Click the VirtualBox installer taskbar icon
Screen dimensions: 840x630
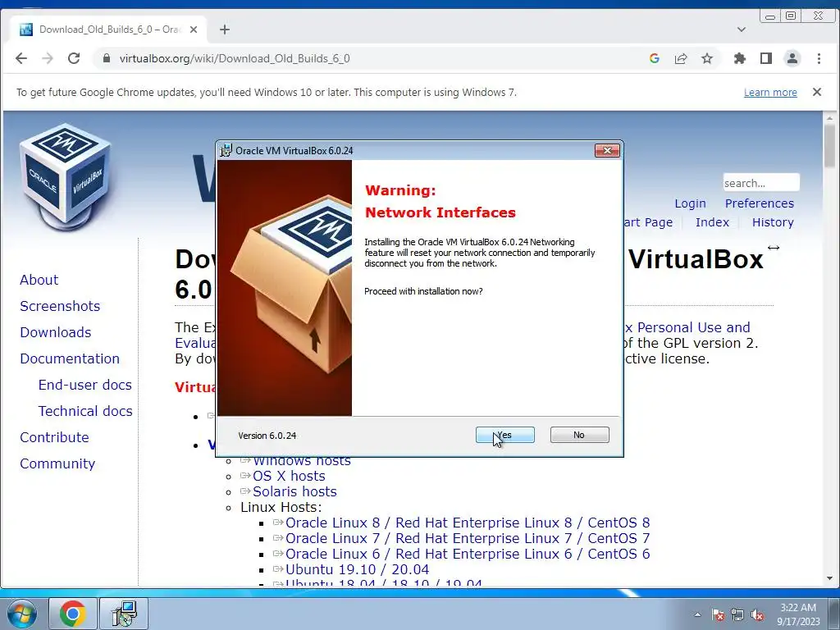[x=125, y=614]
